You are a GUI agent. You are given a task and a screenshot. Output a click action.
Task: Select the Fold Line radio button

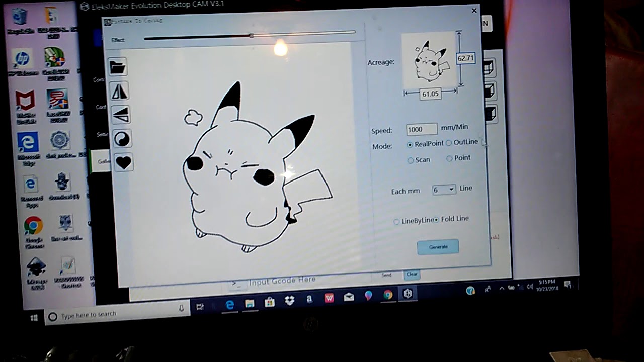[436, 219]
